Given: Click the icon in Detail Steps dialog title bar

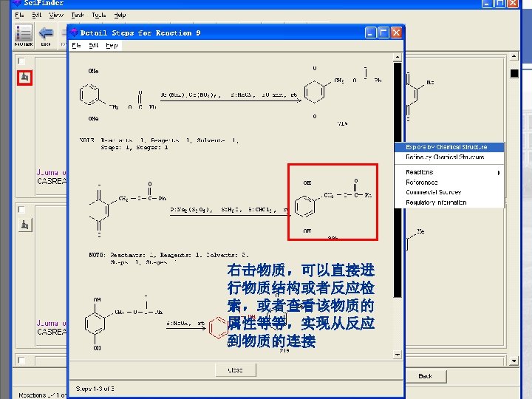Looking at the screenshot, I should click(x=74, y=33).
